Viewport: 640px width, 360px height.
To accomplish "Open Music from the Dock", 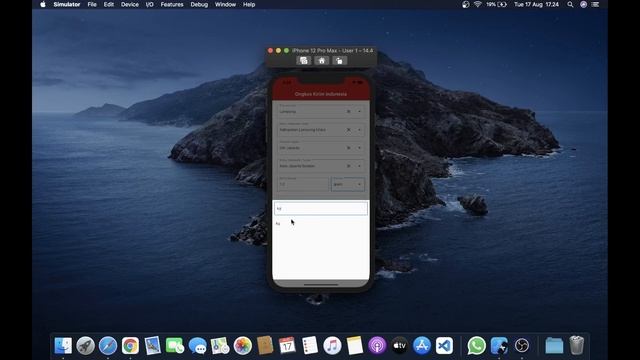I will [332, 346].
